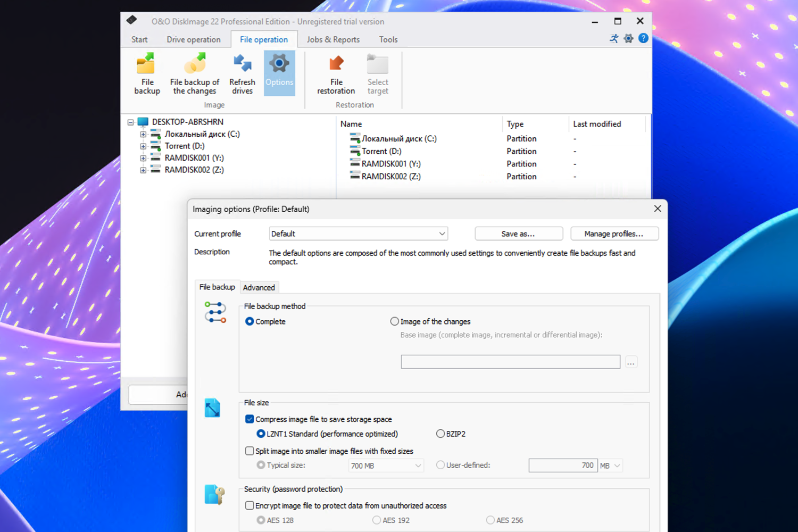Select Image of the changes option
This screenshot has width=798, height=532.
point(394,321)
